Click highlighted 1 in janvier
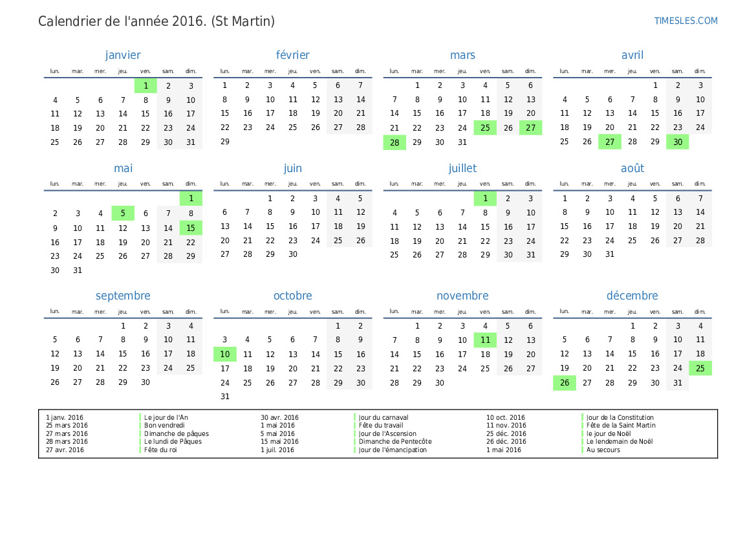 coord(146,86)
